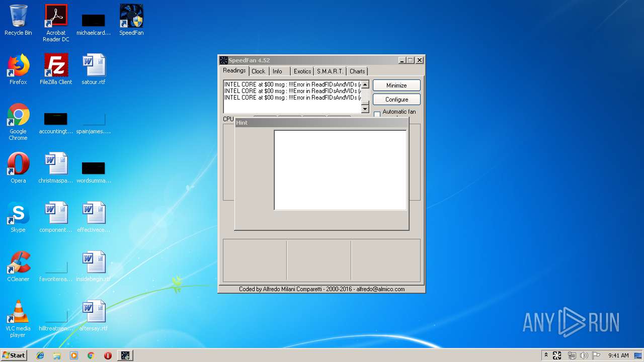Viewport: 644px width, 362px height.
Task: Select the SpeedFan taskbar button
Action: [x=125, y=355]
